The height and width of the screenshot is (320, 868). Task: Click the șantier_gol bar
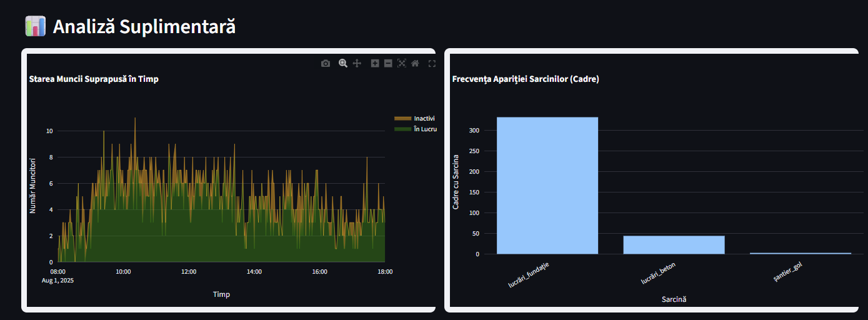click(801, 253)
